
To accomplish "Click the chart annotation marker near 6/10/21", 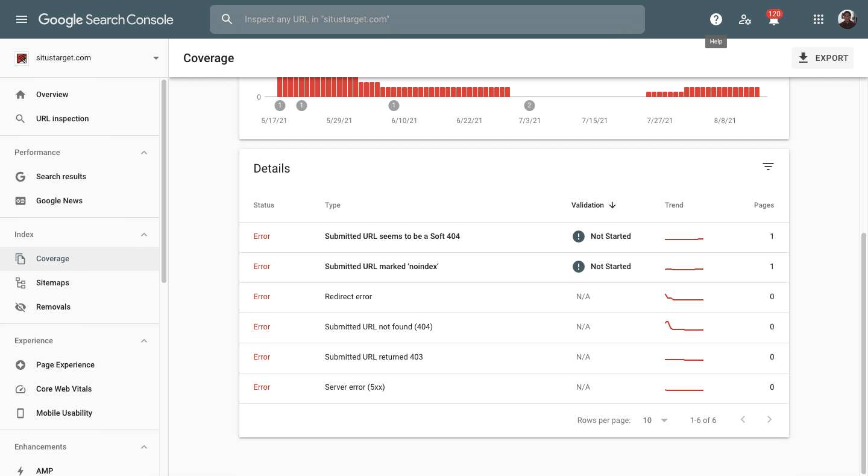I will [x=394, y=106].
